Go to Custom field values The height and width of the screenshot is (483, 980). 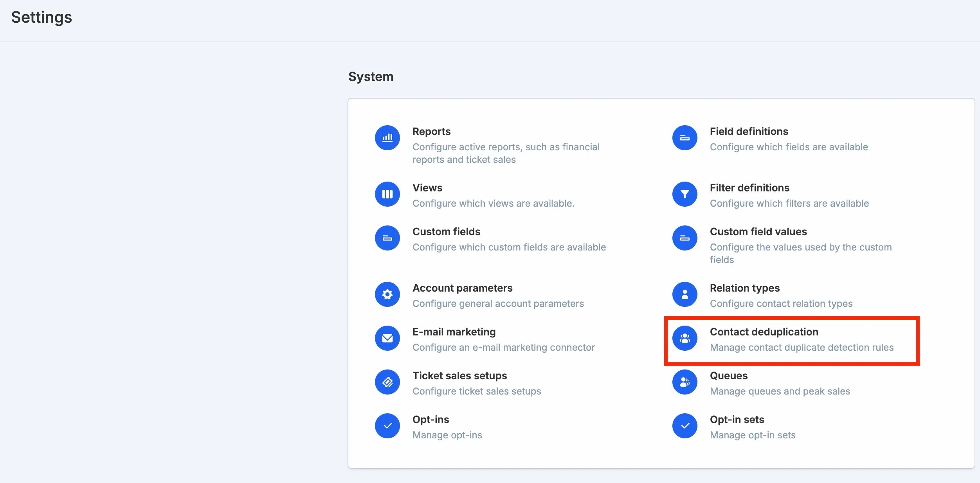point(758,232)
